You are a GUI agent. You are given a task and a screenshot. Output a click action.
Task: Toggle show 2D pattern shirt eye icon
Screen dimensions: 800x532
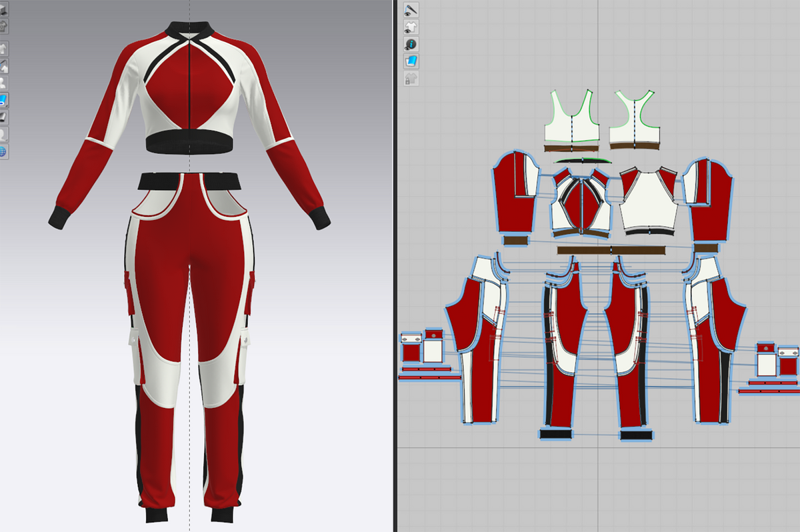411,27
